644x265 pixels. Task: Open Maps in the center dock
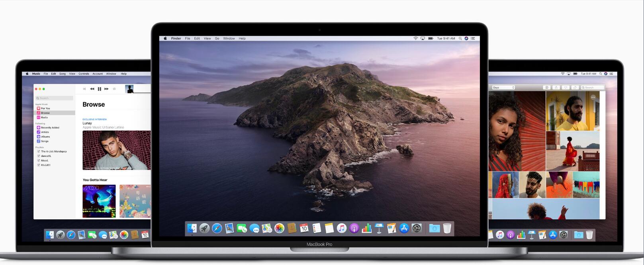pyautogui.click(x=267, y=228)
